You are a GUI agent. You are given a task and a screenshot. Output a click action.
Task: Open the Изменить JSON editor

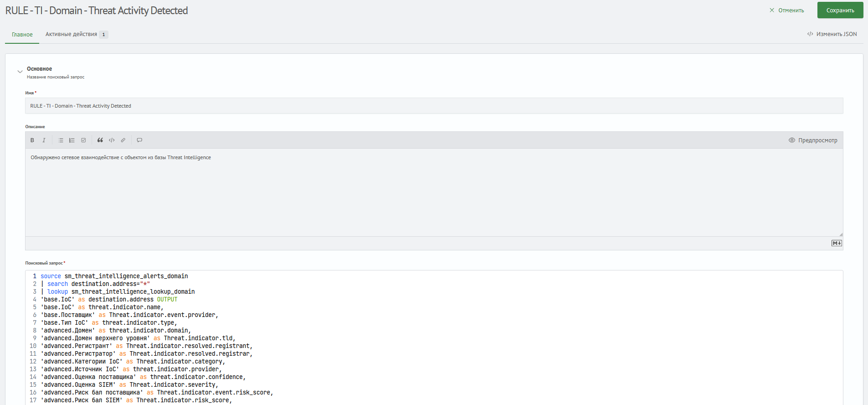point(832,34)
